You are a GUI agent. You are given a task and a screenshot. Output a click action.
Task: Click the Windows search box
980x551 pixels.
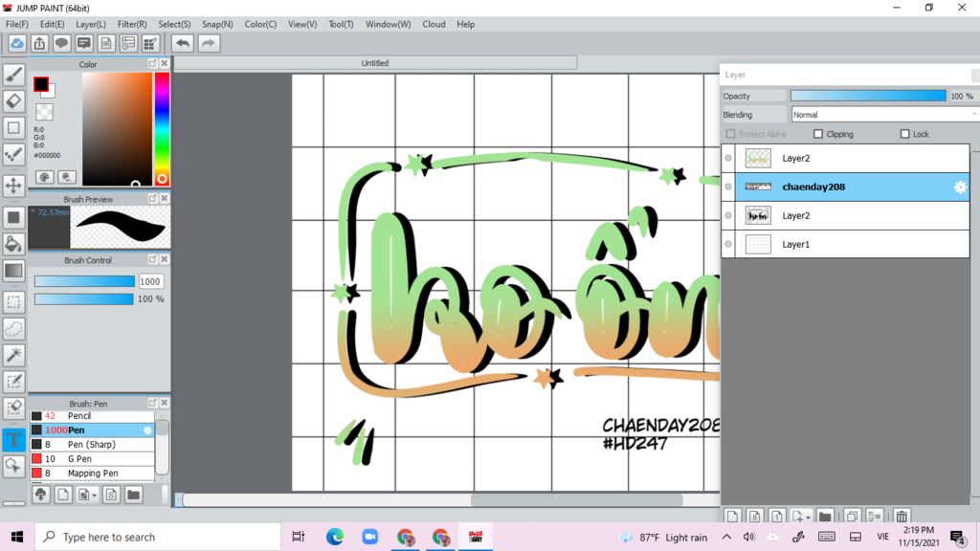click(x=158, y=537)
